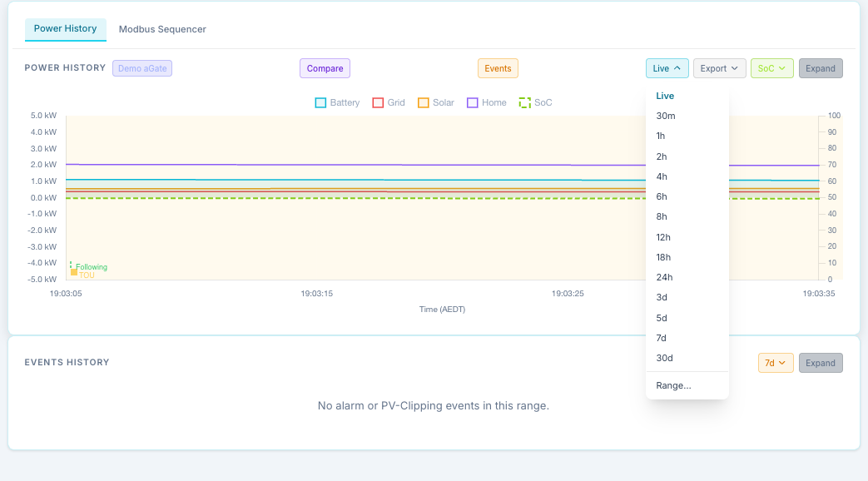This screenshot has height=481, width=868.
Task: Click the No alarm or PV-Clipping events message
Action: click(x=434, y=406)
